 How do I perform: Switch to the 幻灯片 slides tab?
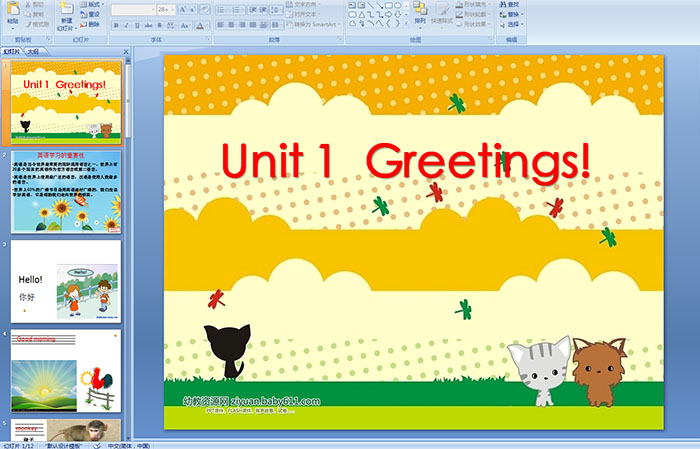[11, 52]
